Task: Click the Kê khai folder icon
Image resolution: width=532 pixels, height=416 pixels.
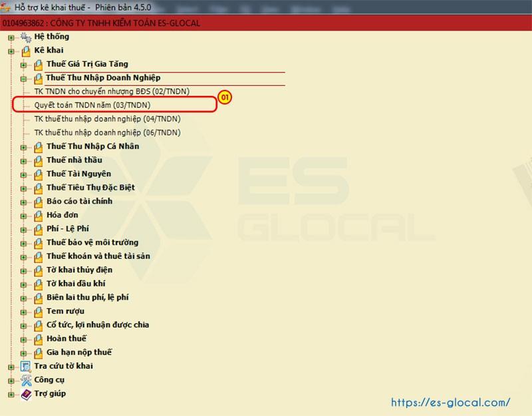Action: pyautogui.click(x=26, y=51)
